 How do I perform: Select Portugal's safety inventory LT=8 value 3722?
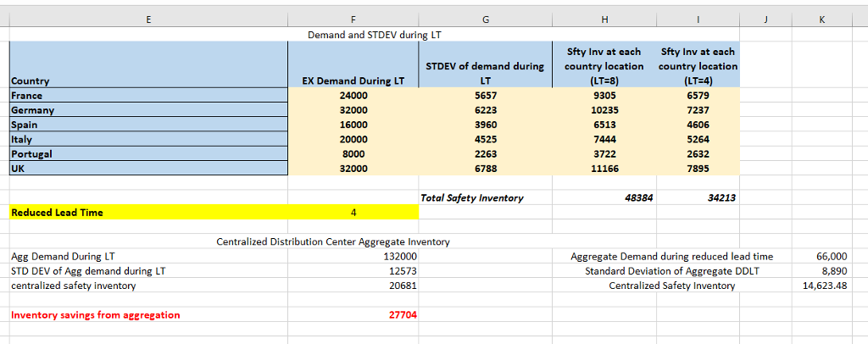coord(604,154)
